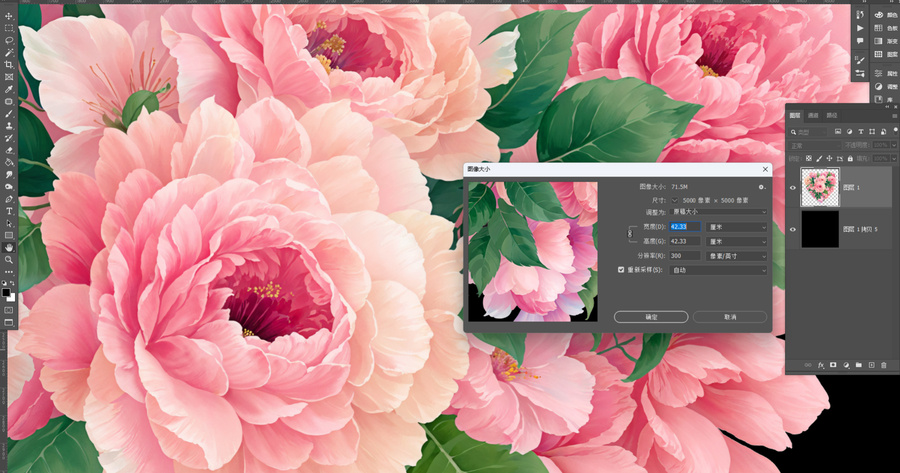This screenshot has height=473, width=900.
Task: Select the Zoom magnifier tool
Action: point(9,259)
